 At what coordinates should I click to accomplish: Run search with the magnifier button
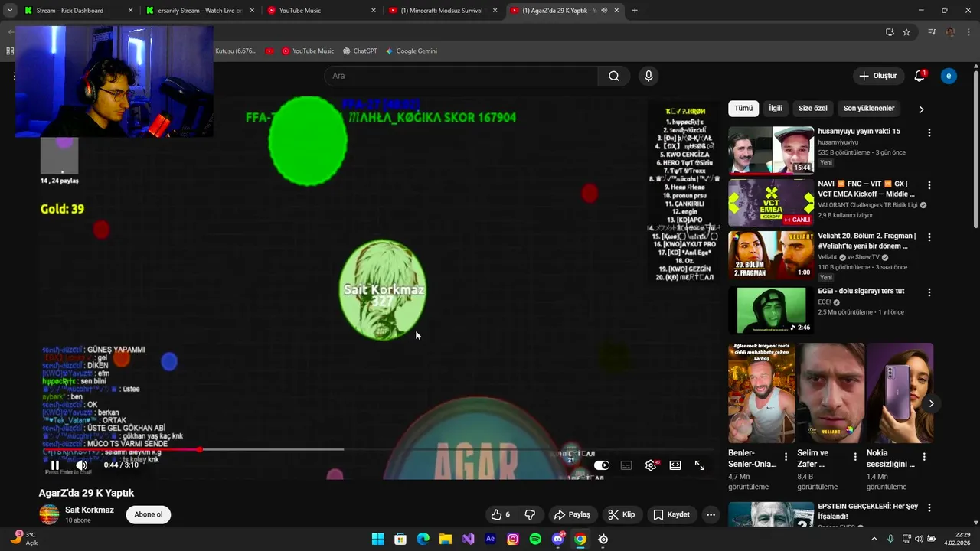click(614, 76)
